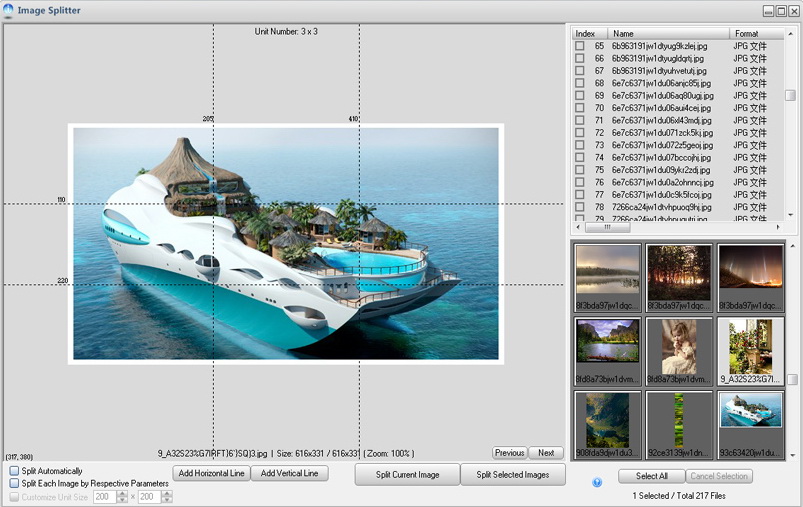The width and height of the screenshot is (803, 507).
Task: Sort file list by Format column
Action: click(757, 33)
